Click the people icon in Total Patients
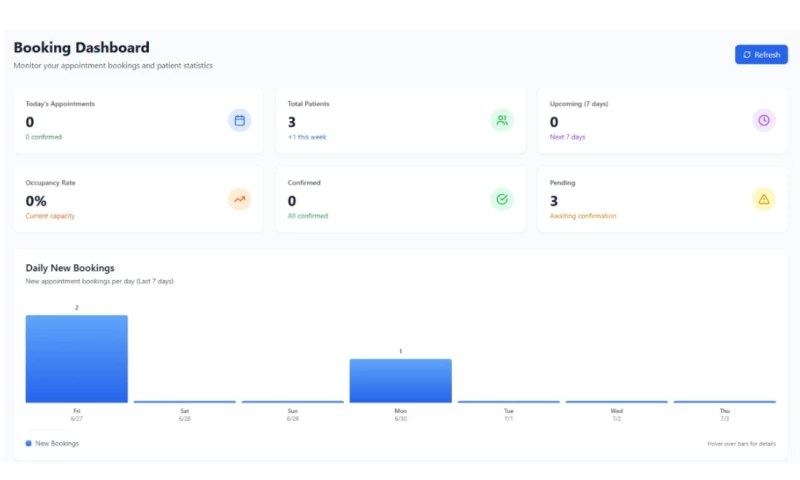This screenshot has width=800, height=480. click(x=502, y=121)
